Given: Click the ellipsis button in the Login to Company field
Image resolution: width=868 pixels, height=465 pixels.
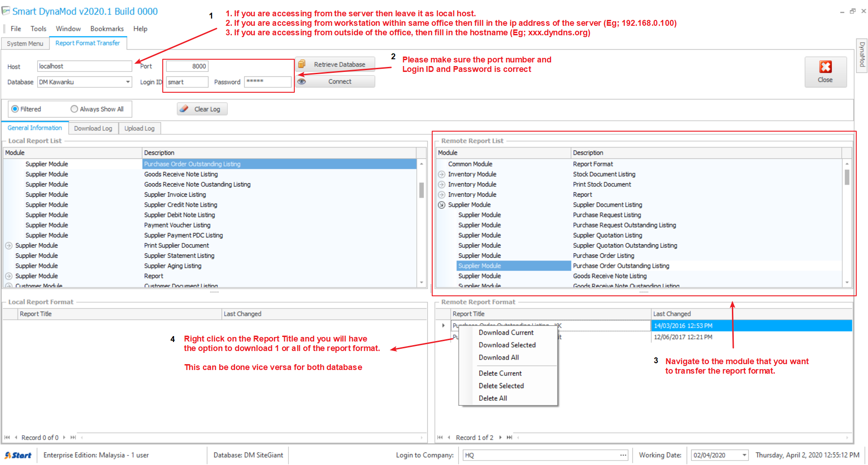Looking at the screenshot, I should tap(623, 455).
